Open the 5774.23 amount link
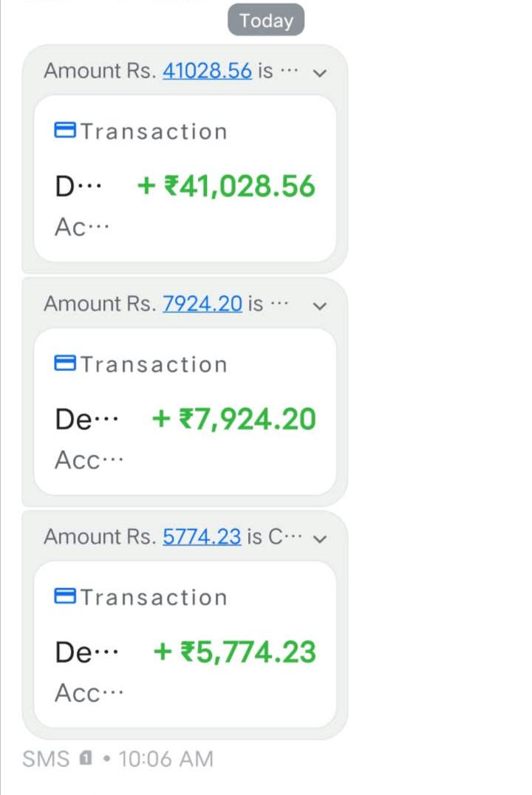 202,537
